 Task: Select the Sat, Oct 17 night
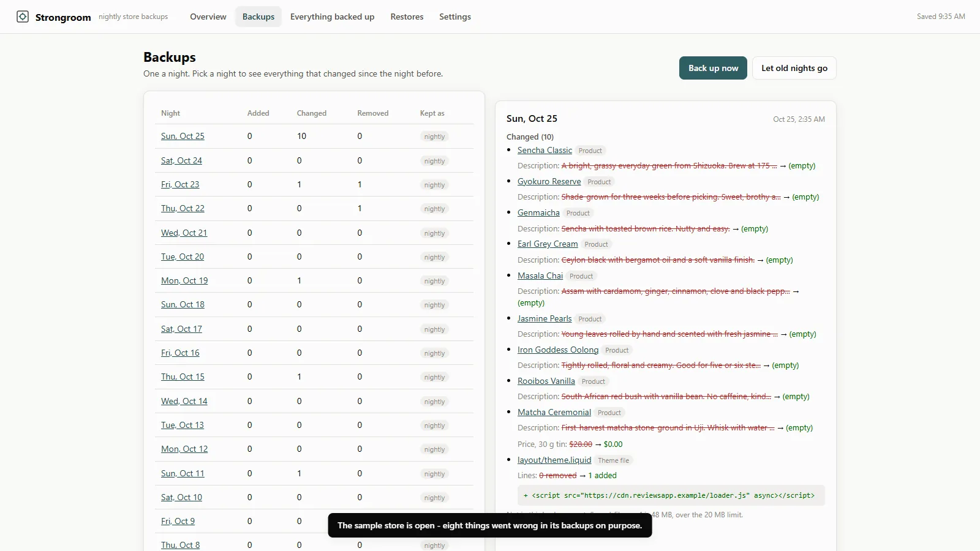point(181,329)
